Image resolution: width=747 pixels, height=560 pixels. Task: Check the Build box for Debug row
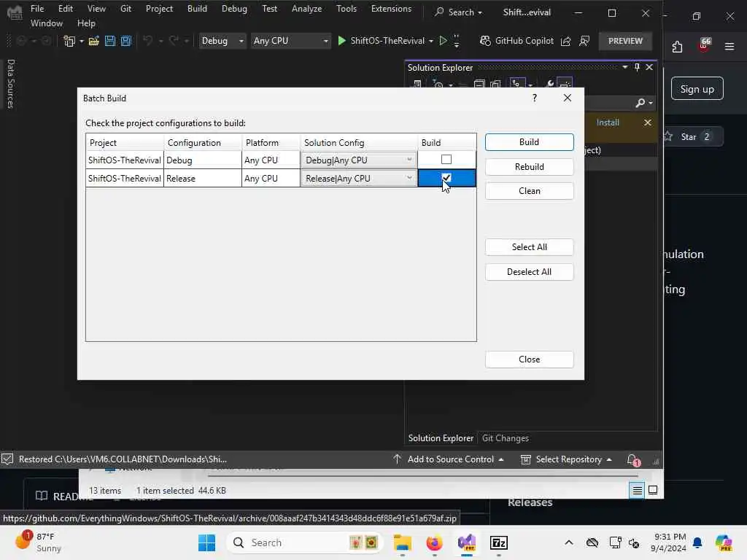pyautogui.click(x=446, y=160)
